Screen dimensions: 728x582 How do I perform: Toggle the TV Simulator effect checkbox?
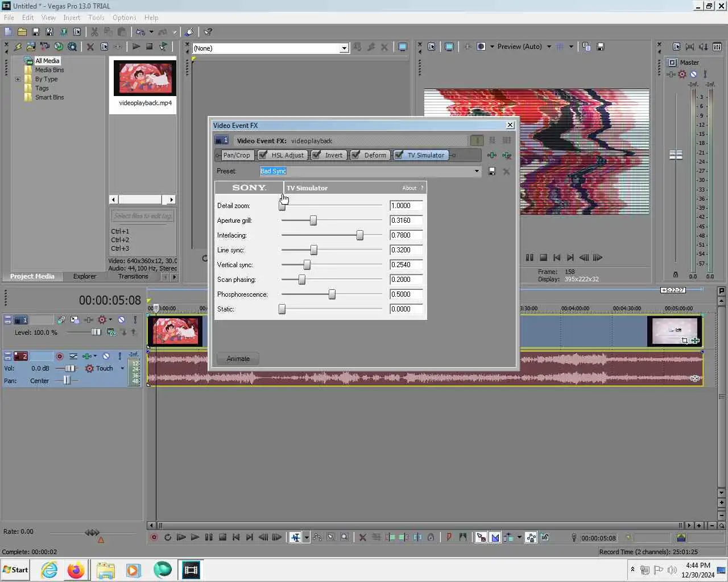(399, 155)
